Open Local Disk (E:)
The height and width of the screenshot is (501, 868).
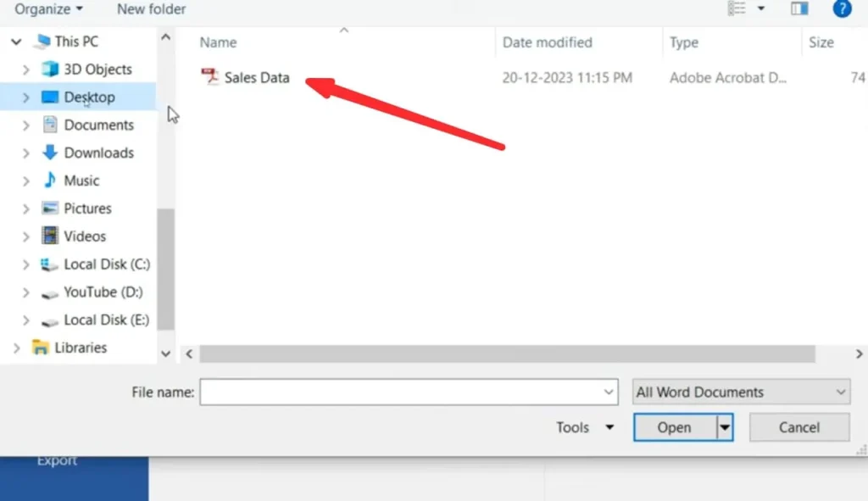point(106,320)
